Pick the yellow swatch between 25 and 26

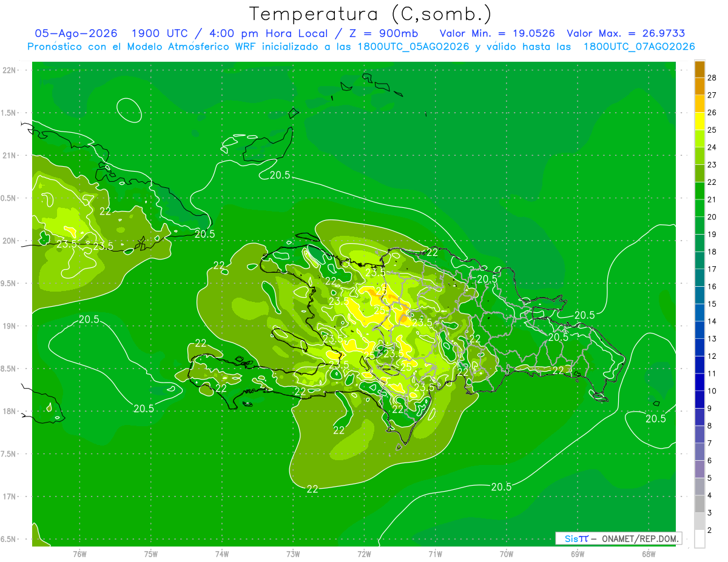pos(699,121)
